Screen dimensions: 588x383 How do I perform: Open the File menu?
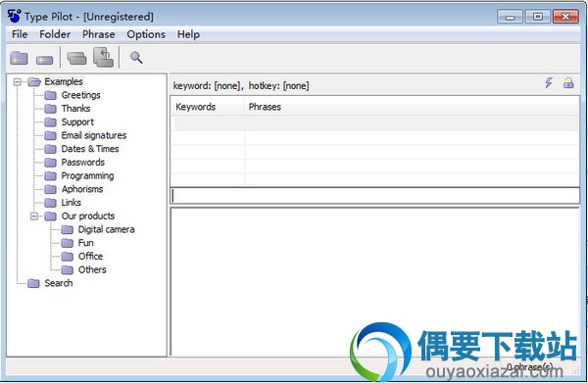pyautogui.click(x=20, y=34)
